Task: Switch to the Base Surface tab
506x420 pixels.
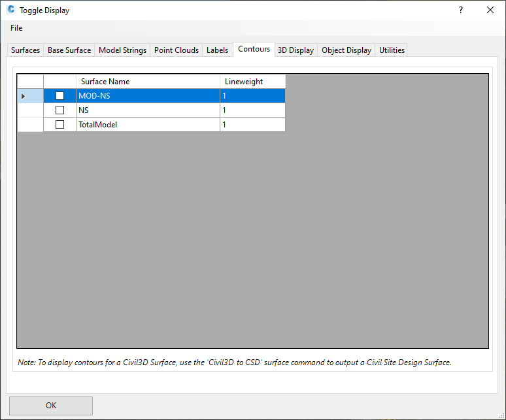Action: pos(69,50)
